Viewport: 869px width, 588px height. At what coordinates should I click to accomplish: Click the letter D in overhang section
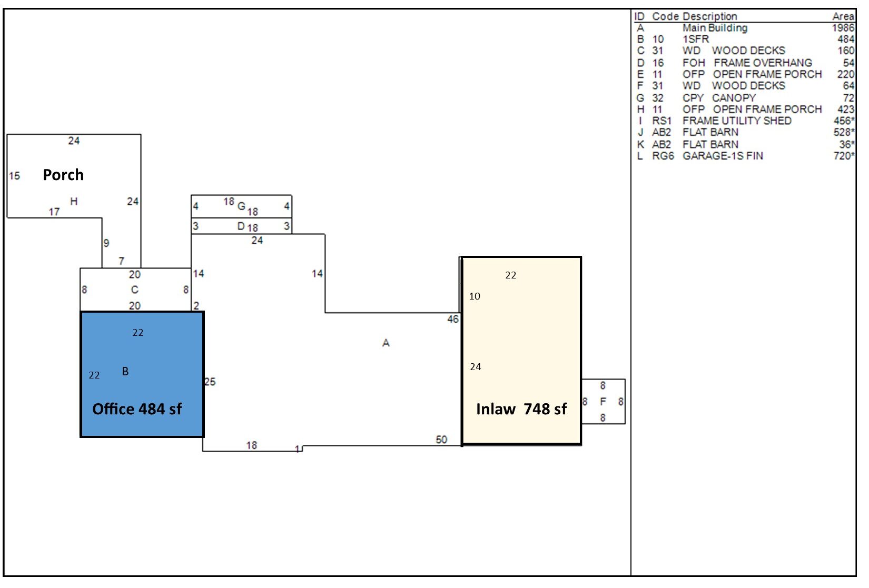(241, 226)
